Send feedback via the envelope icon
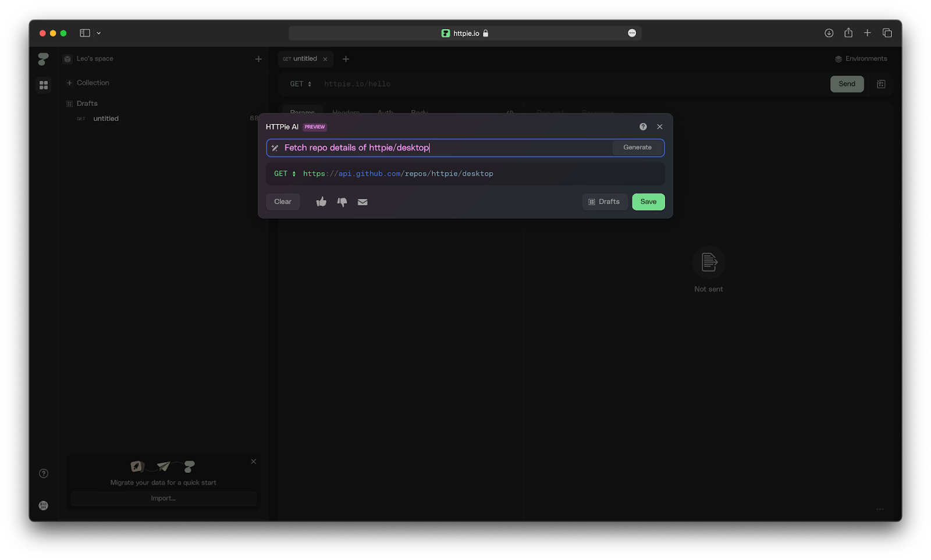Screen dimensions: 931x560 click(x=363, y=202)
